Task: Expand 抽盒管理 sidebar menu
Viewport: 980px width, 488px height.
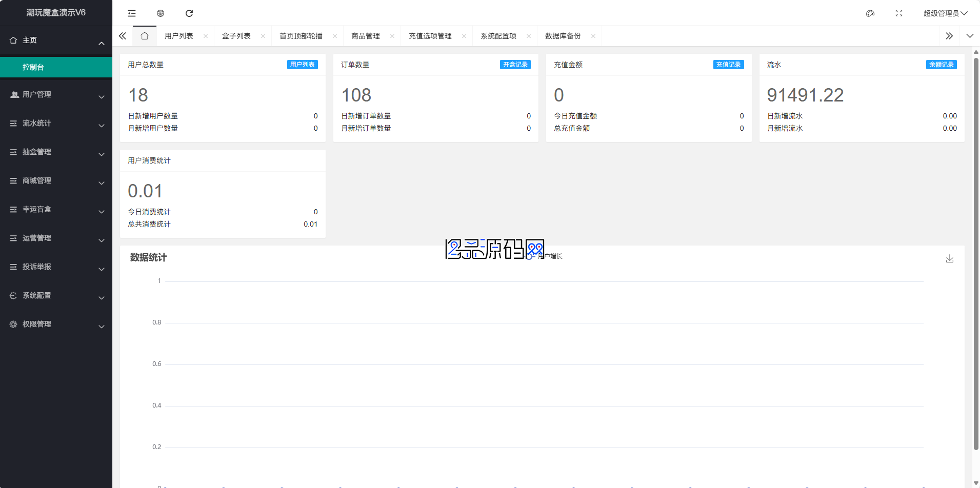Action: point(56,152)
